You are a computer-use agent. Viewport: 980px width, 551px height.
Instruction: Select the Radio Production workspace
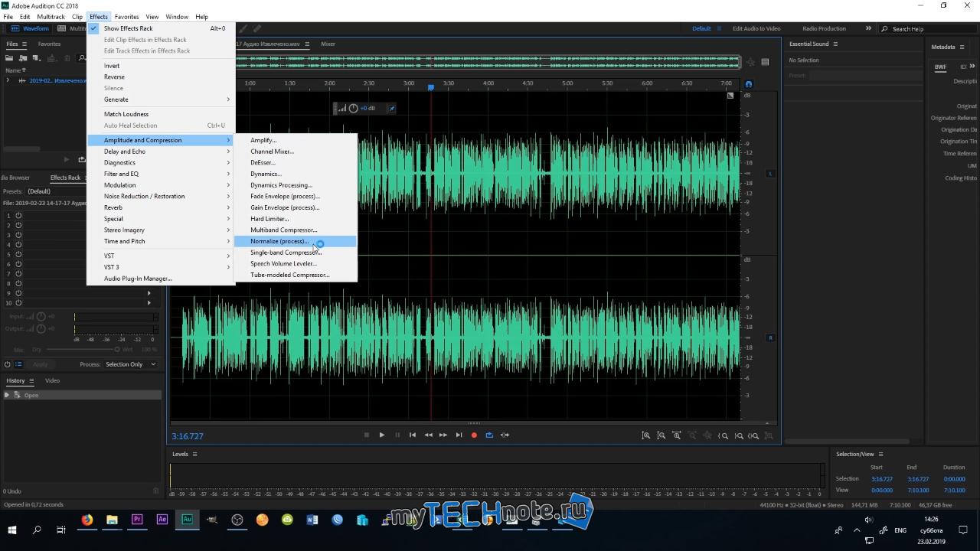(824, 28)
